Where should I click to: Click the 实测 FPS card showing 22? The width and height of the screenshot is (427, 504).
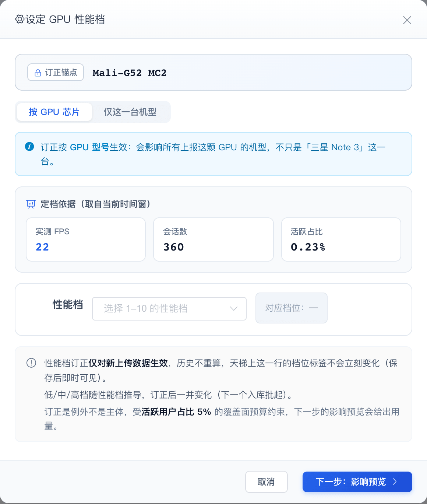pos(86,239)
